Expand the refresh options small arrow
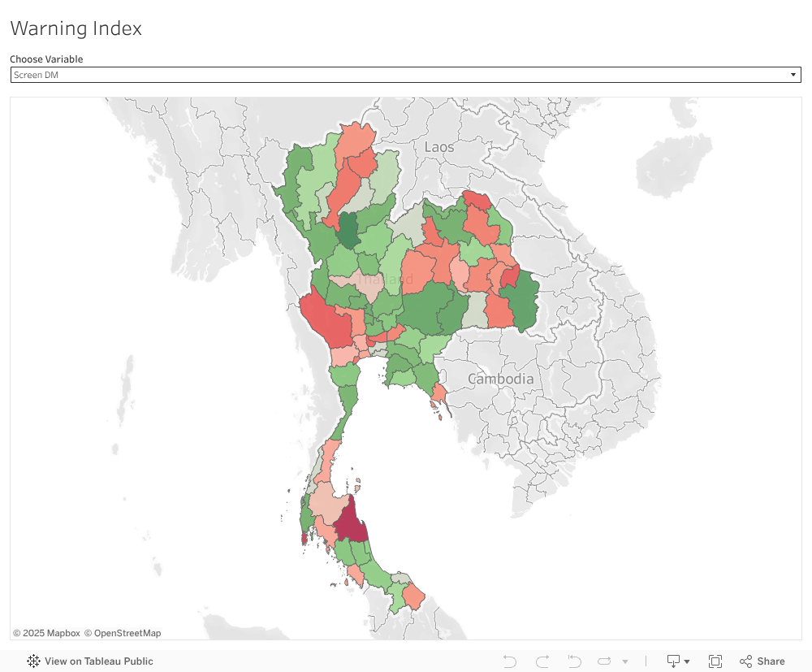 tap(625, 662)
